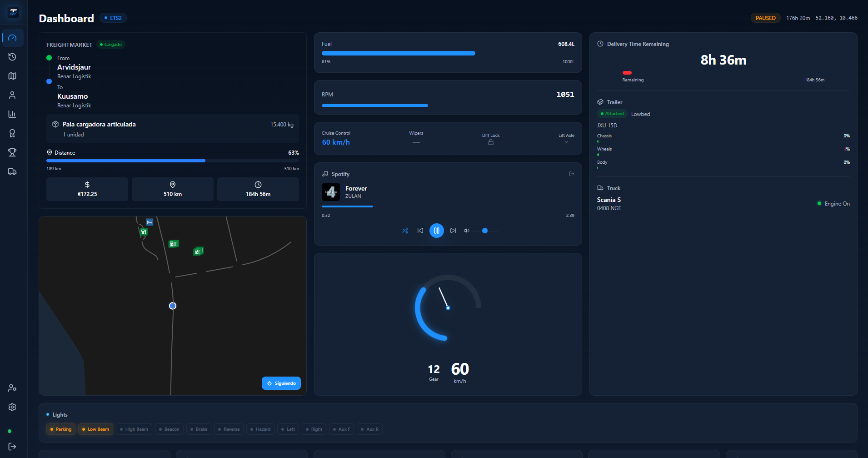Click the Siguiendo follow button
This screenshot has height=458, width=868.
(281, 383)
